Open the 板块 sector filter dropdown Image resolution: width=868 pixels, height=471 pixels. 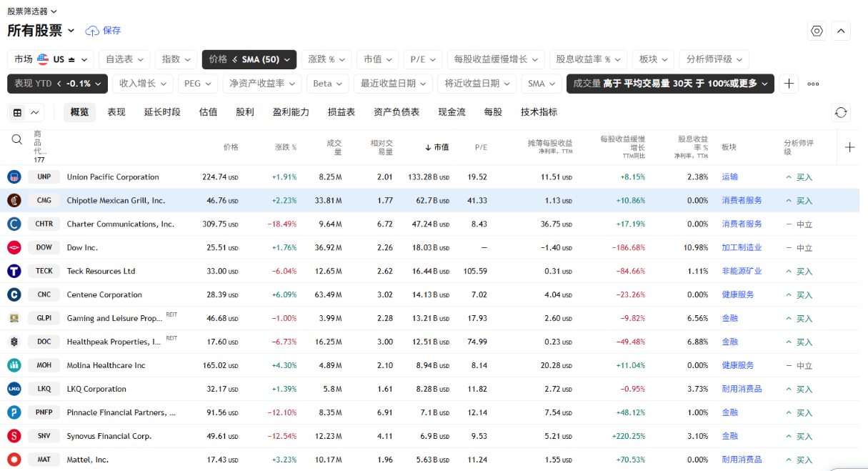coord(654,59)
